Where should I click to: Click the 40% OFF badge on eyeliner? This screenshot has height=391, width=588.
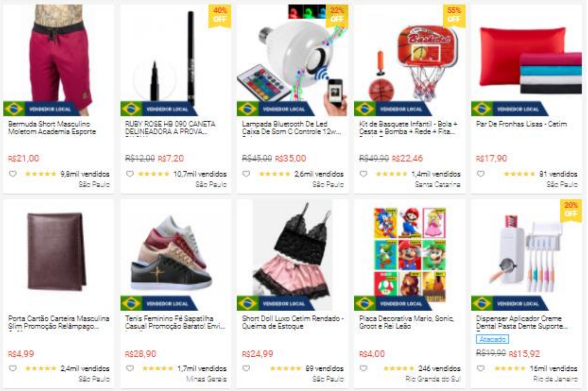pyautogui.click(x=220, y=16)
